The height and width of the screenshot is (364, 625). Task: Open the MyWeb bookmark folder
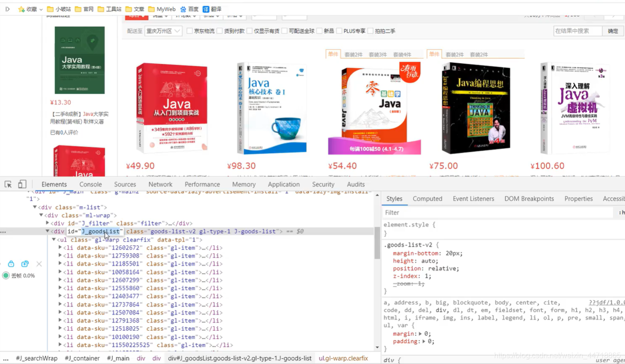pos(162,9)
